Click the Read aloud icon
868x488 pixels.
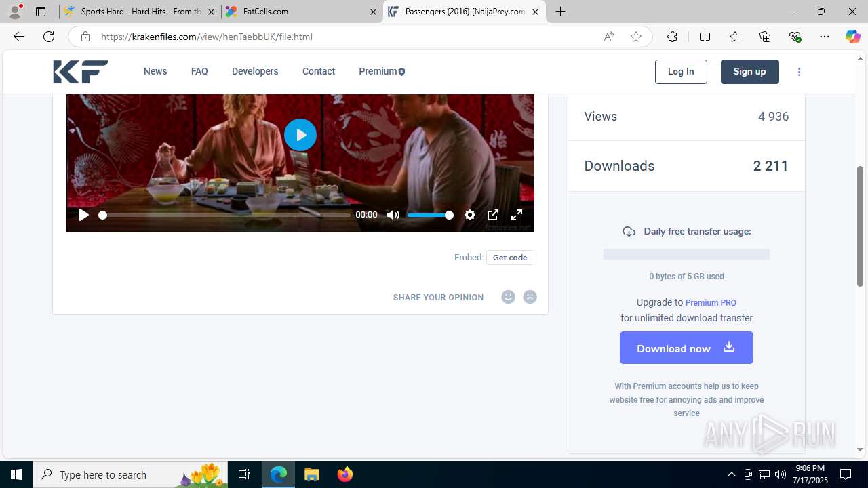coord(609,37)
